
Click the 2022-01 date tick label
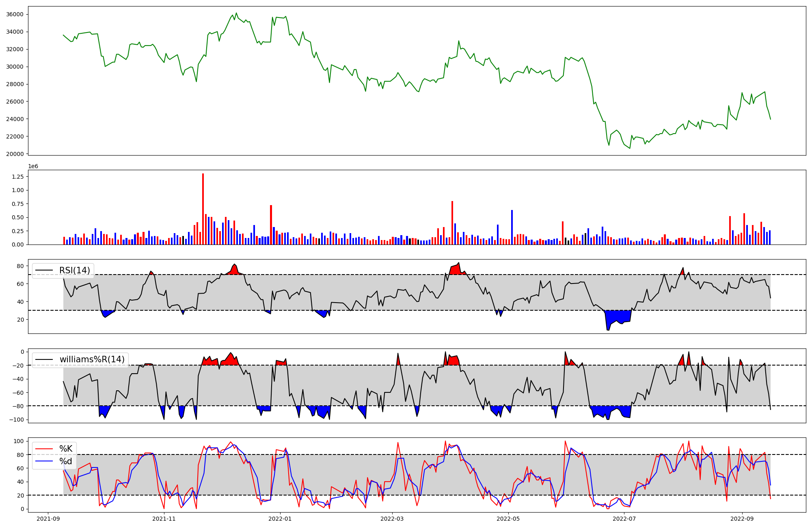[280, 519]
